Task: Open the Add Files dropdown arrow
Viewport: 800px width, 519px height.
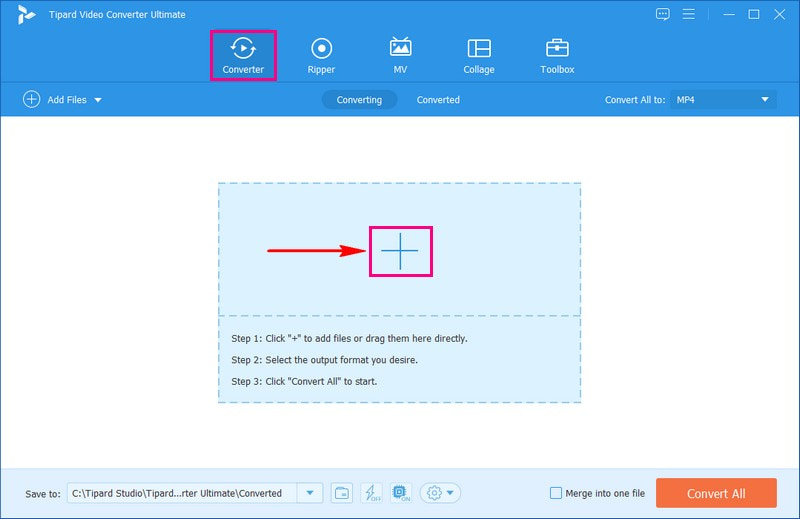Action: (x=98, y=100)
